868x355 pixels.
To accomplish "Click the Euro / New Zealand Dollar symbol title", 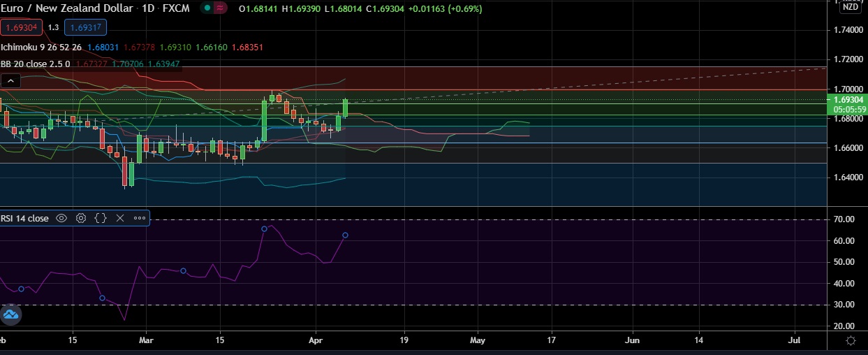I will click(x=66, y=8).
